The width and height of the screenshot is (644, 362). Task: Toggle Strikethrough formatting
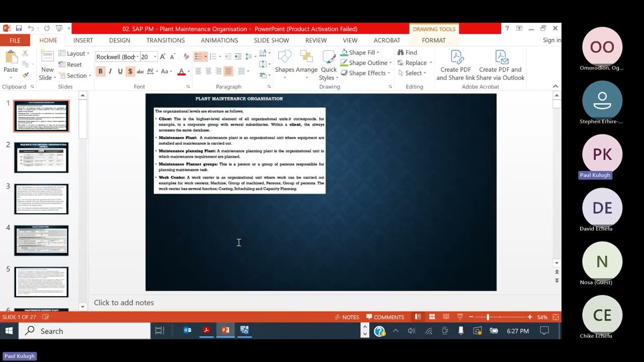pos(140,71)
